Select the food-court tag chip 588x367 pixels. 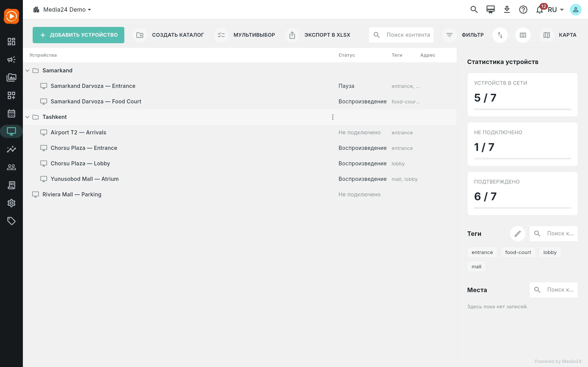point(518,252)
